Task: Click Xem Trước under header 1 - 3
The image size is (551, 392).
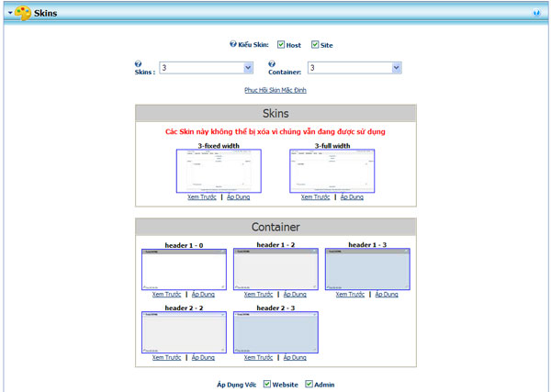Action: 350,295
